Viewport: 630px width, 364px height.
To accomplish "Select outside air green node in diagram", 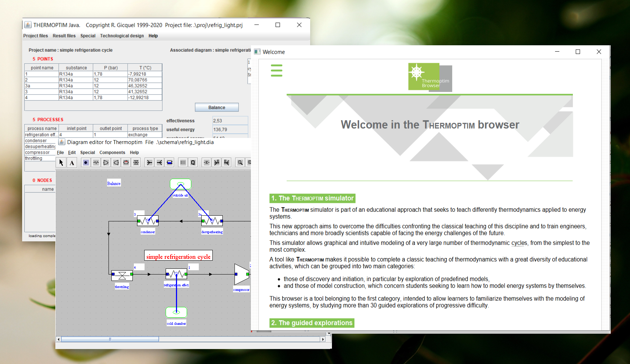I will pos(181,184).
